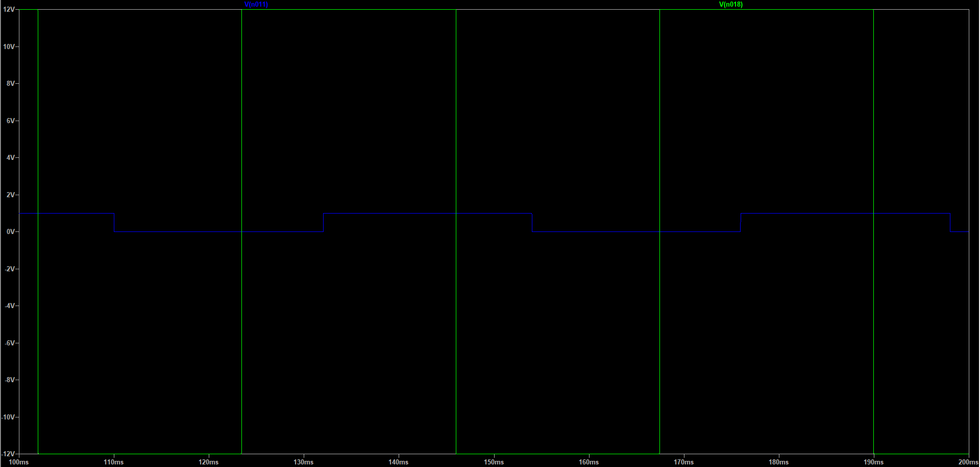Screen dimensions: 980x467
Task: Click the 130ms time axis label
Action: pos(304,462)
